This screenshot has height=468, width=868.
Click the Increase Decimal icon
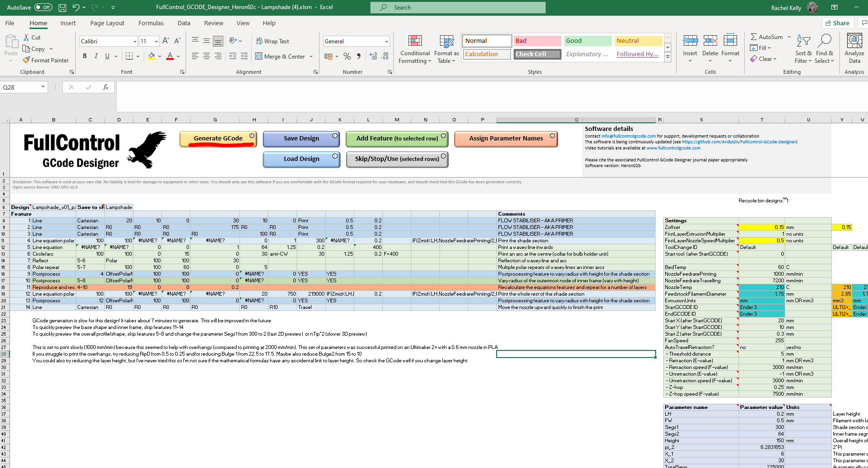373,56
